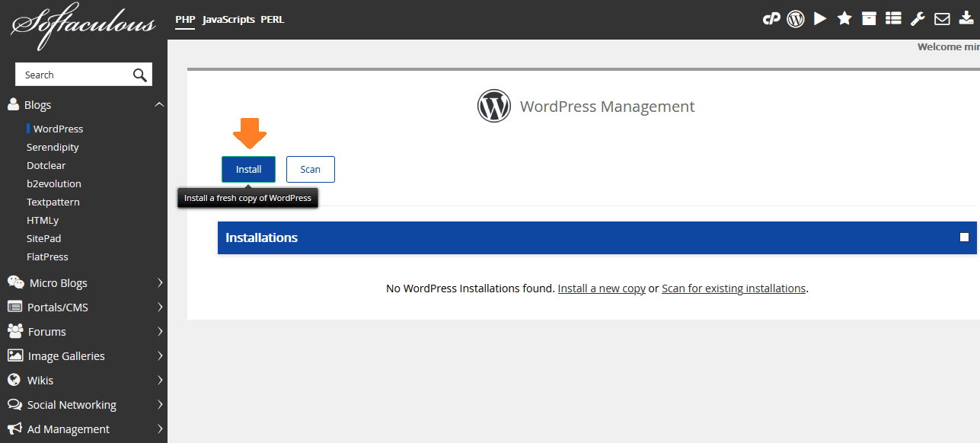The width and height of the screenshot is (980, 443).
Task: Follow the 'Install a new copy' link
Action: pyautogui.click(x=602, y=288)
